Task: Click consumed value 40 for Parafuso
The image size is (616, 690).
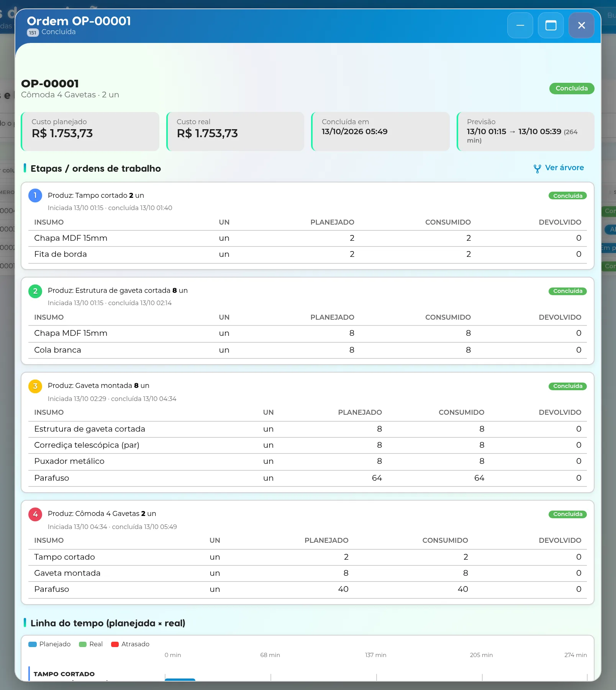Action: tap(463, 589)
